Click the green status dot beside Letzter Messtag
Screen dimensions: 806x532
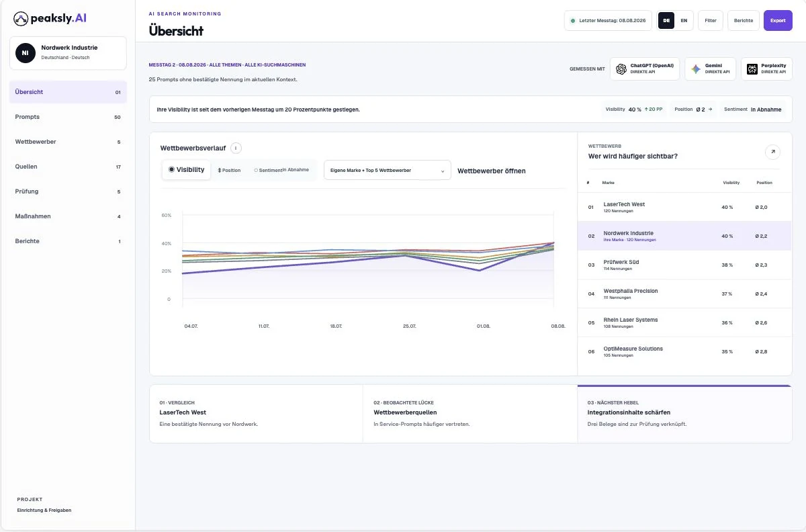point(573,21)
